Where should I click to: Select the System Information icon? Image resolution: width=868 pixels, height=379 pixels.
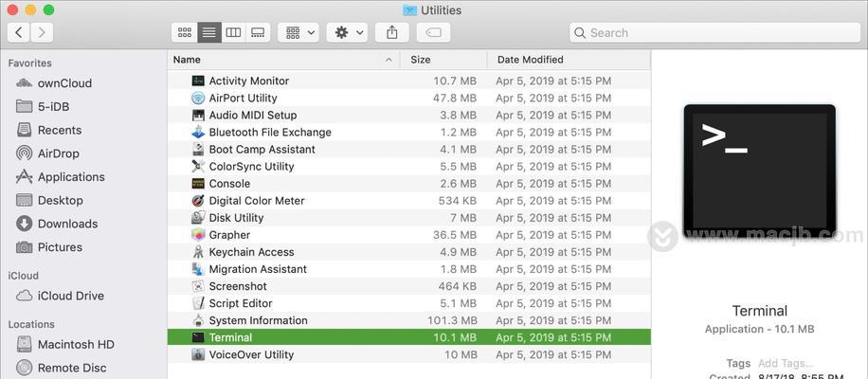coord(198,321)
